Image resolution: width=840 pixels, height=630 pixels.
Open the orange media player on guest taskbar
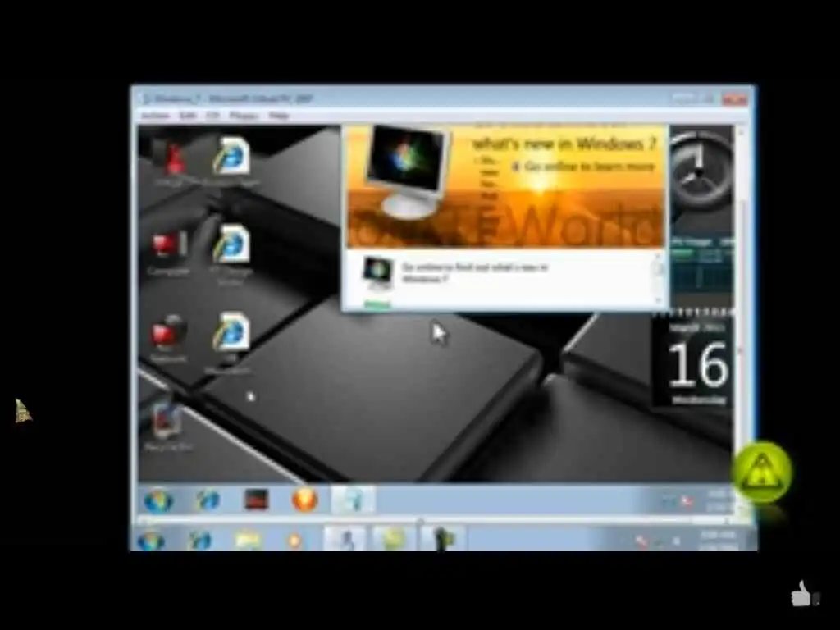click(x=304, y=500)
